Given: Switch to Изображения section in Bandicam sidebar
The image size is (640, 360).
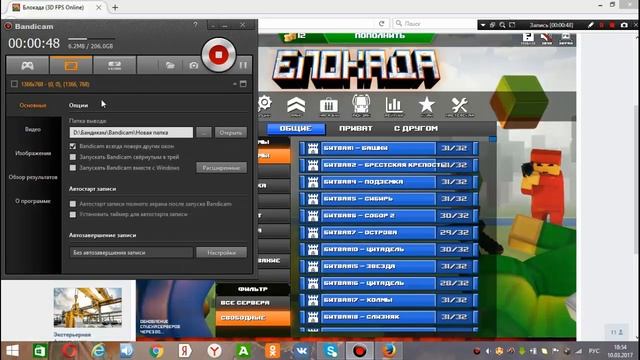Looking at the screenshot, I should click(33, 153).
